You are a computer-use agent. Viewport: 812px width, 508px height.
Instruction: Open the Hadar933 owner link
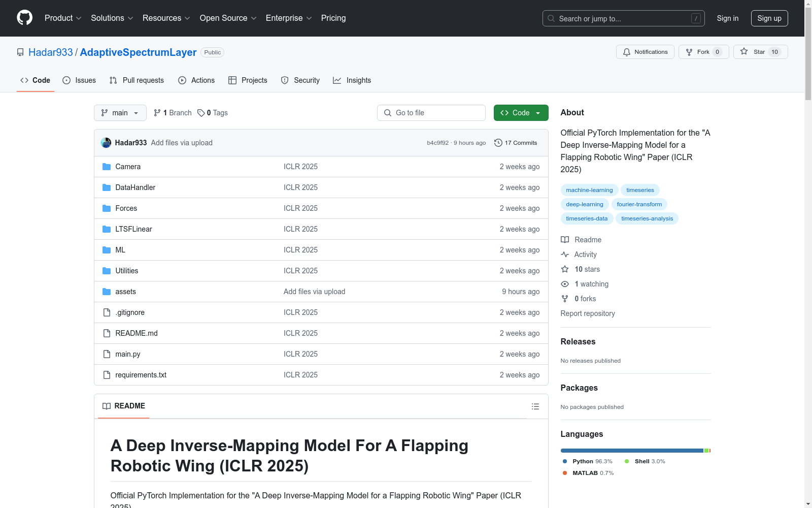(51, 52)
